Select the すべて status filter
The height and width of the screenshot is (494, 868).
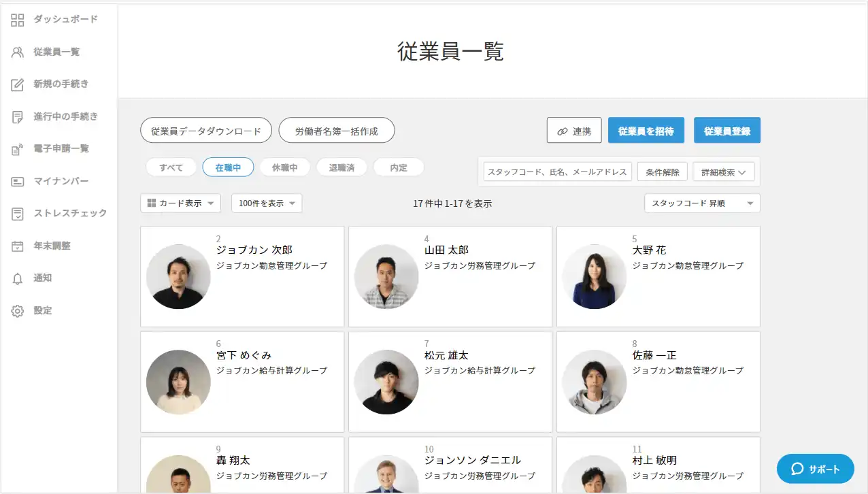point(171,167)
